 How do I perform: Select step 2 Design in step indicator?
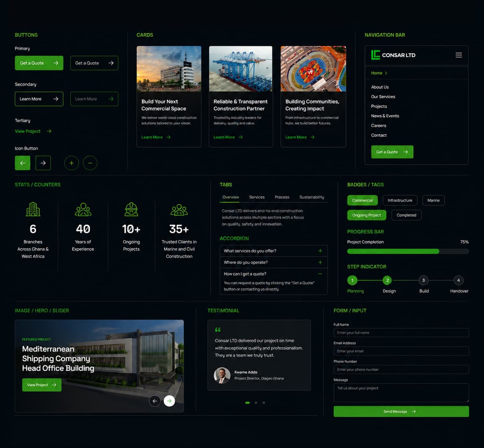[x=387, y=280]
